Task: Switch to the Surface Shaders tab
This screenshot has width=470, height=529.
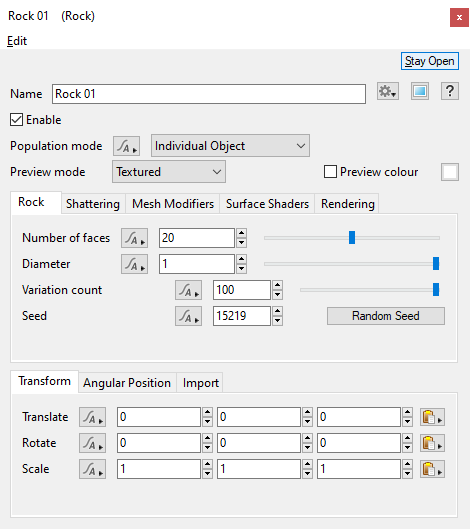Action: pyautogui.click(x=267, y=204)
